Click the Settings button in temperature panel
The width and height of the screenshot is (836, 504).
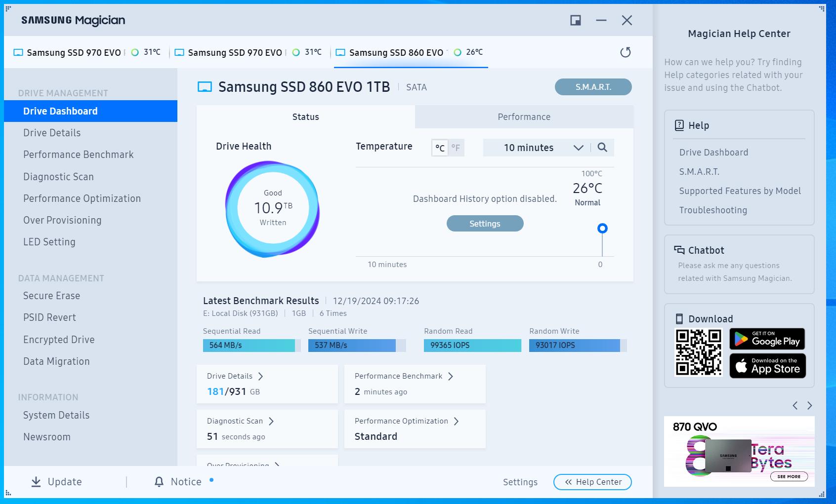click(x=485, y=224)
